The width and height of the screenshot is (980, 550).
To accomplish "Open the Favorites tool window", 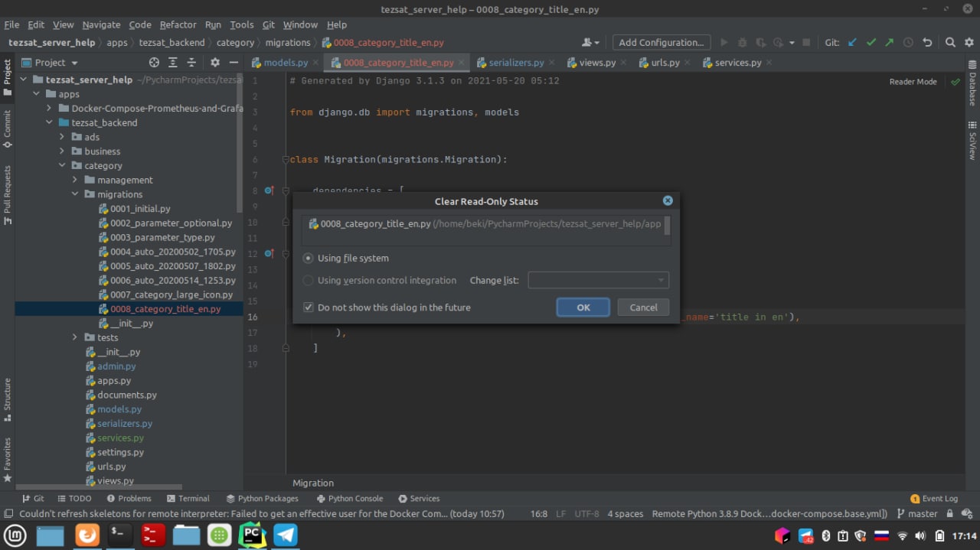I will (x=7, y=459).
